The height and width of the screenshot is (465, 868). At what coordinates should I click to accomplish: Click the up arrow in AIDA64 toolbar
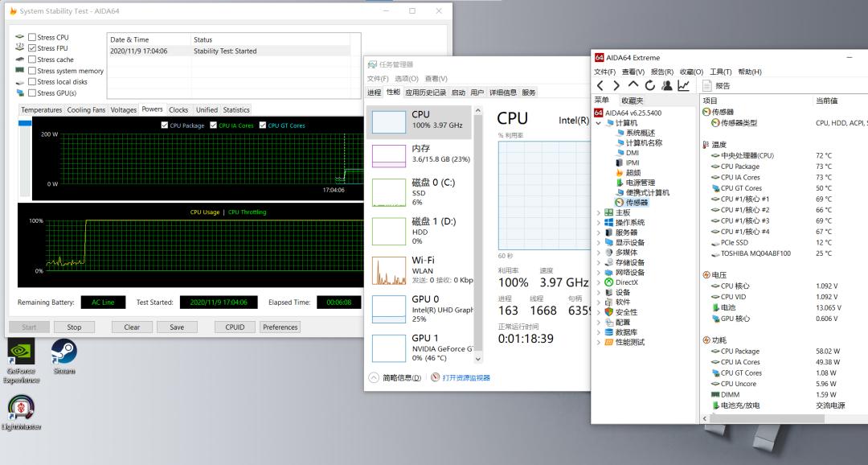pyautogui.click(x=633, y=85)
